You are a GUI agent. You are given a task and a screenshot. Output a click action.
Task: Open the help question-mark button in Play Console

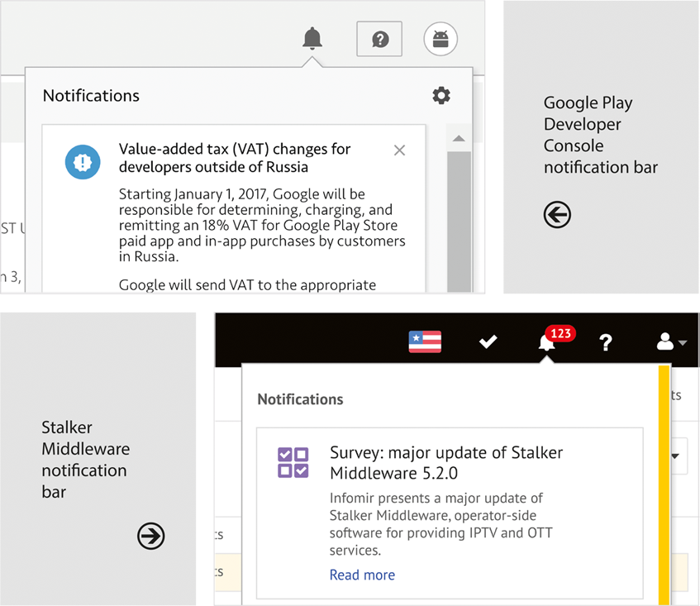379,39
